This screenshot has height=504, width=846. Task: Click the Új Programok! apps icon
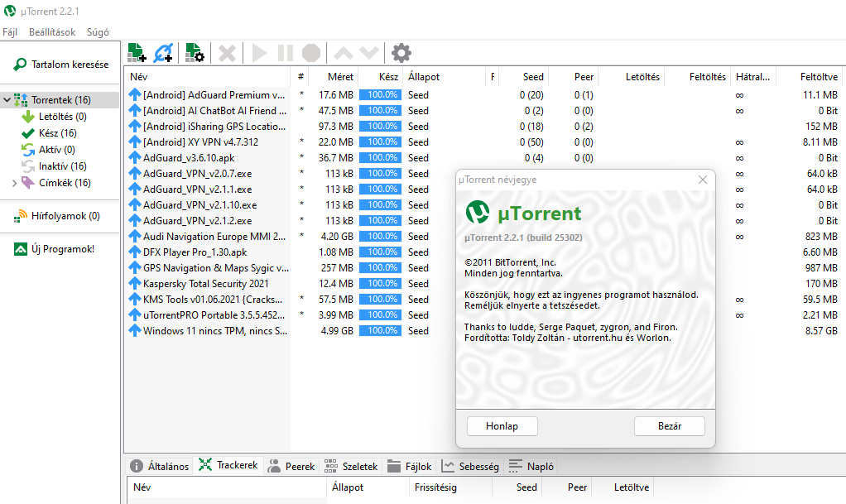pos(21,249)
